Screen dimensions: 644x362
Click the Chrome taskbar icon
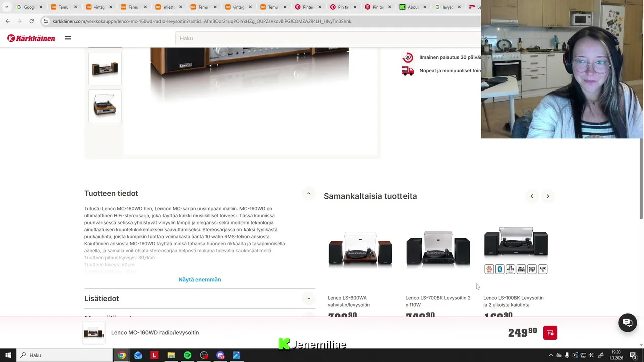point(122,355)
